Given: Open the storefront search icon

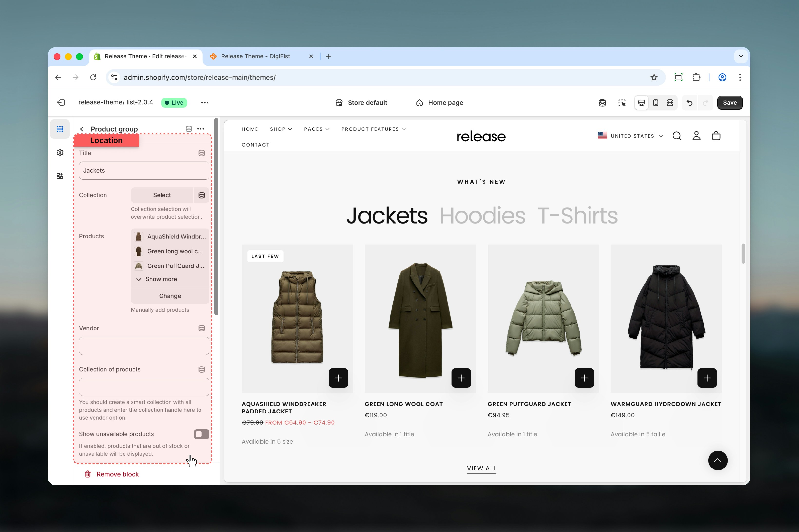Looking at the screenshot, I should point(677,136).
